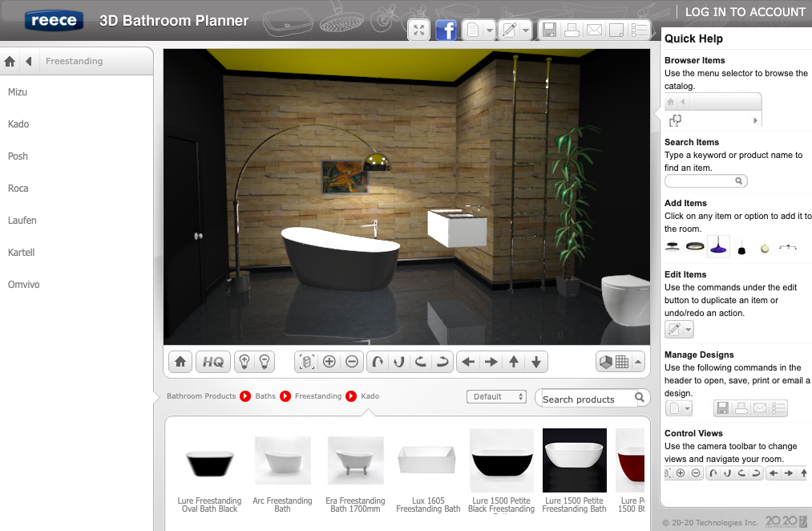
Task: Select Kado brand in the sidebar
Action: pyautogui.click(x=18, y=124)
